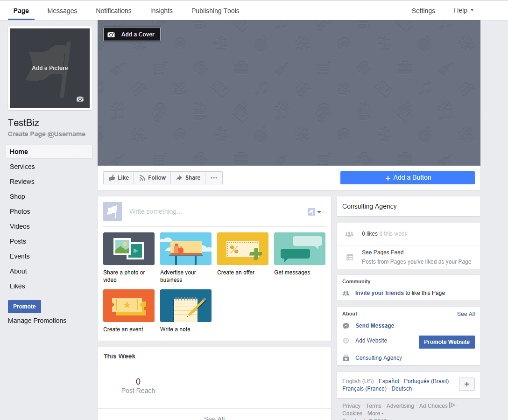Screen dimensions: 508x420
Task: Open the Advertise your business tile
Action: coord(185,249)
